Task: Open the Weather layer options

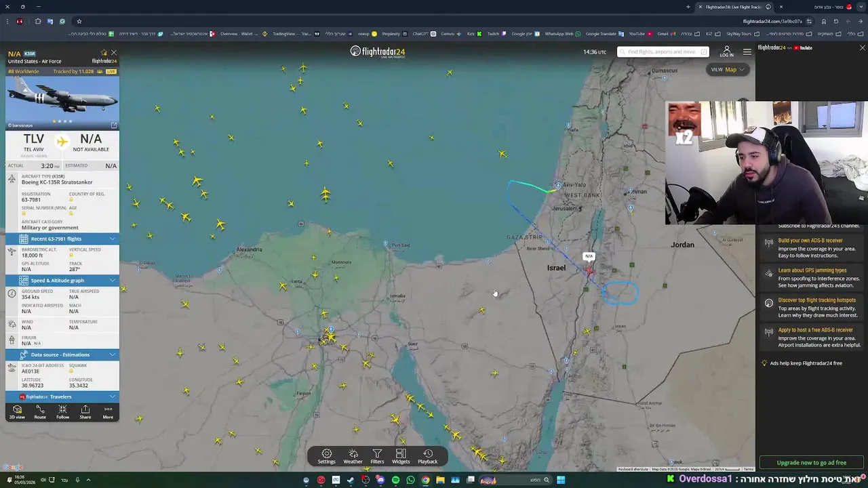Action: point(353,456)
